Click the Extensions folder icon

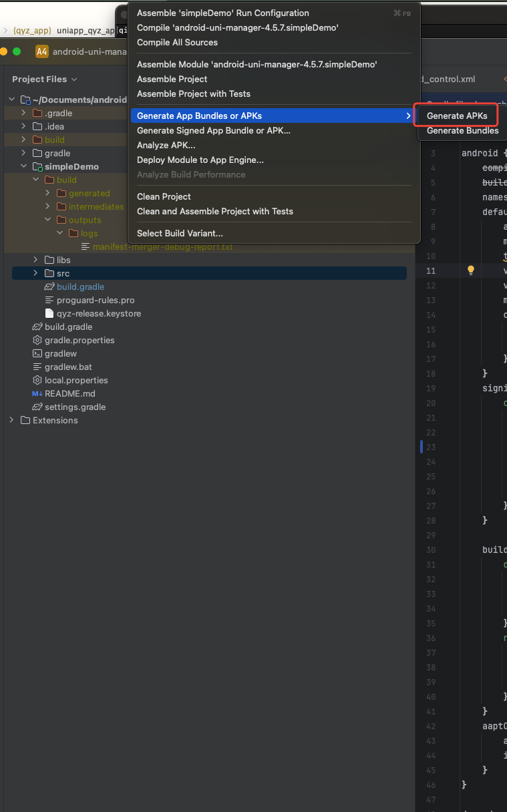tap(25, 420)
